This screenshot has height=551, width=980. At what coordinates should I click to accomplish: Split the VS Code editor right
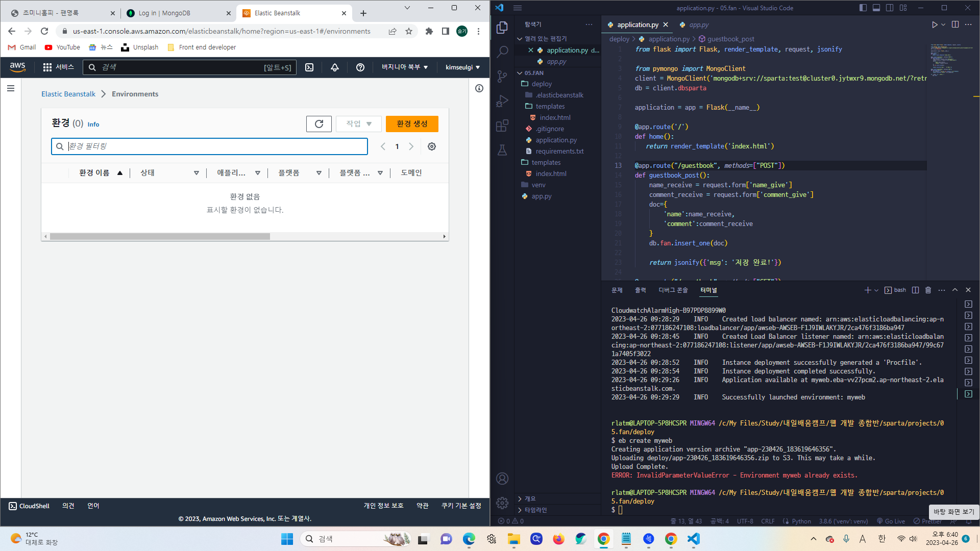click(955, 24)
